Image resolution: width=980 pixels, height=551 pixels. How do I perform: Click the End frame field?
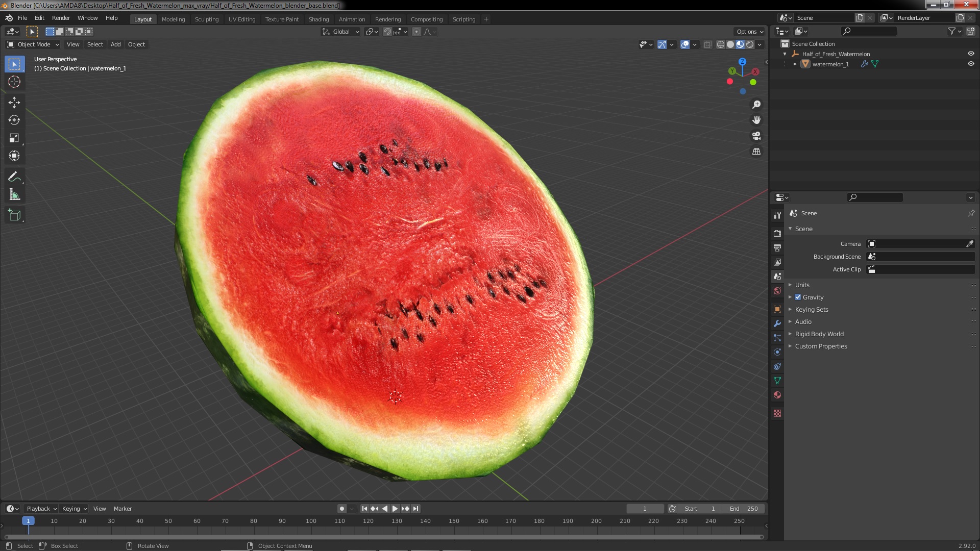(743, 509)
